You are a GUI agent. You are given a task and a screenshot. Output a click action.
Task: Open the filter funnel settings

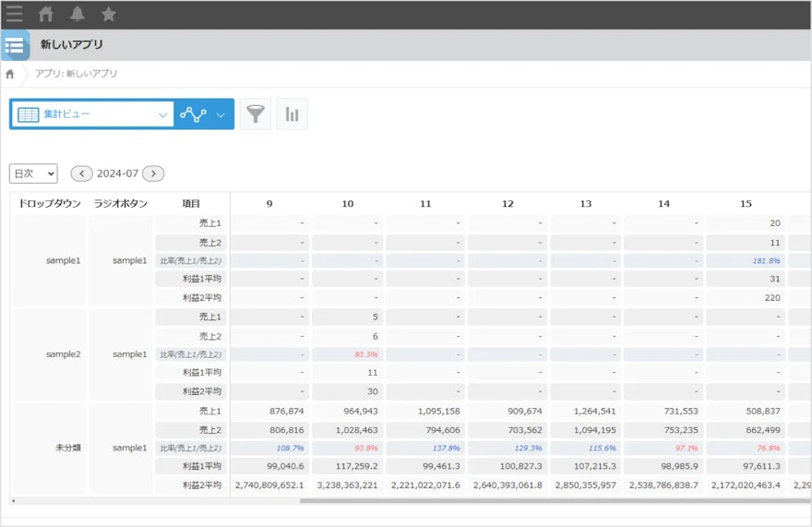point(256,114)
